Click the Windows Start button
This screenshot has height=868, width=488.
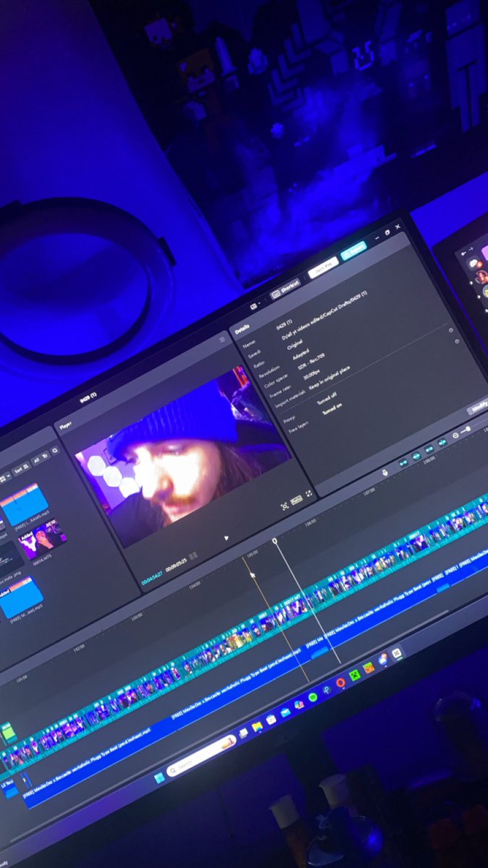(160, 777)
